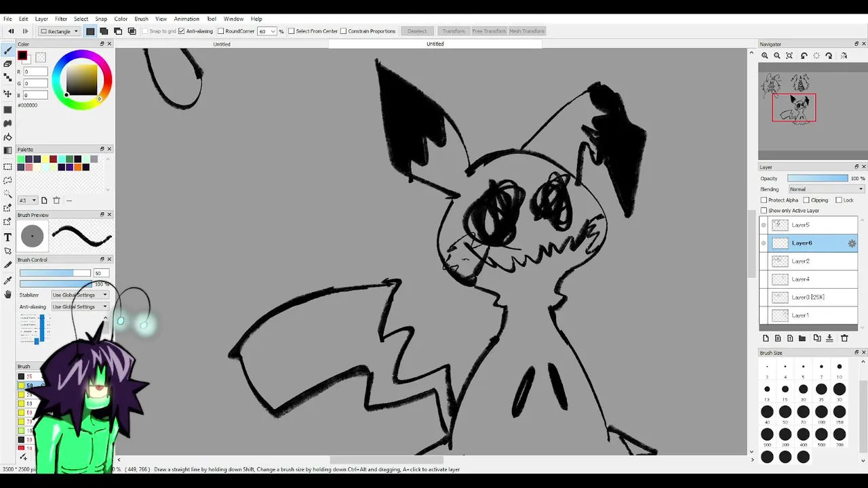Click the Deselect button
The image size is (868, 488).
pos(417,31)
